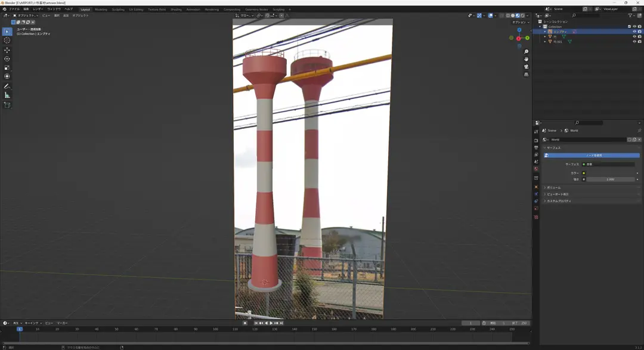
Task: Expand the ボリューム panel
Action: (592, 187)
